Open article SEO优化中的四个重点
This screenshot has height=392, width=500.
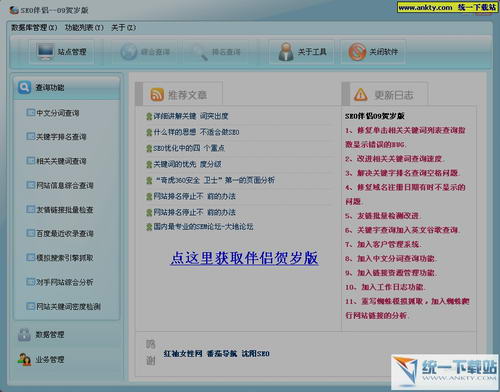tap(189, 148)
